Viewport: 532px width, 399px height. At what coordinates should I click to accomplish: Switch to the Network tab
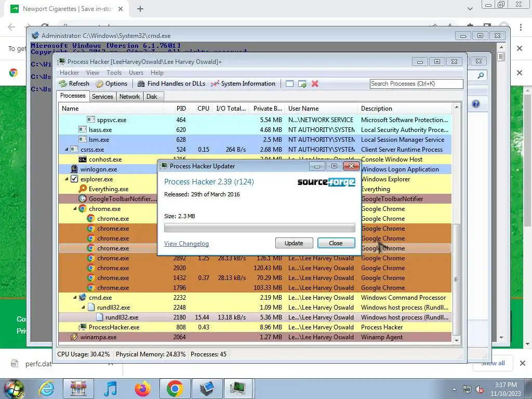point(129,96)
